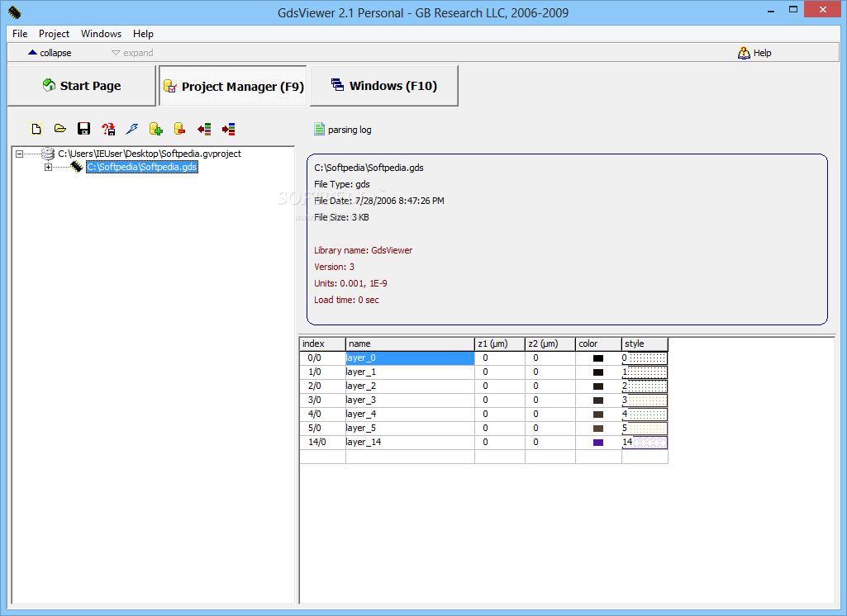847x616 pixels.
Task: Click the chip icon beside Softpedia.gds
Action: coord(76,167)
